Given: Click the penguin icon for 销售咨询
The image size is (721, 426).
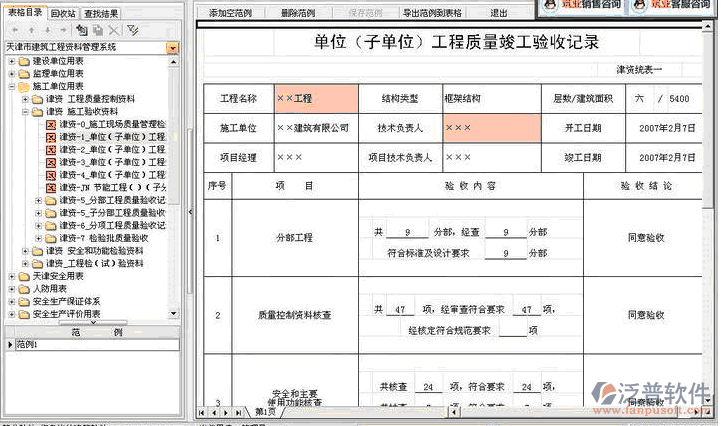Looking at the screenshot, I should [x=551, y=5].
